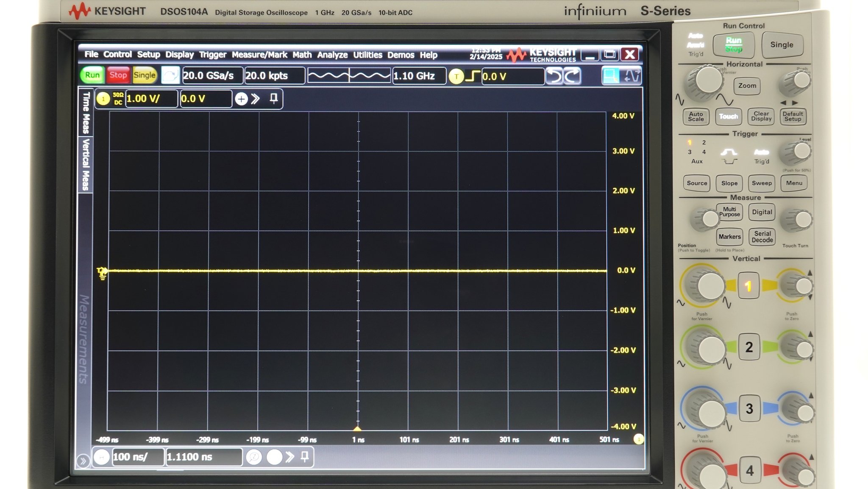
Task: Click the undo arrow icon
Action: point(554,76)
